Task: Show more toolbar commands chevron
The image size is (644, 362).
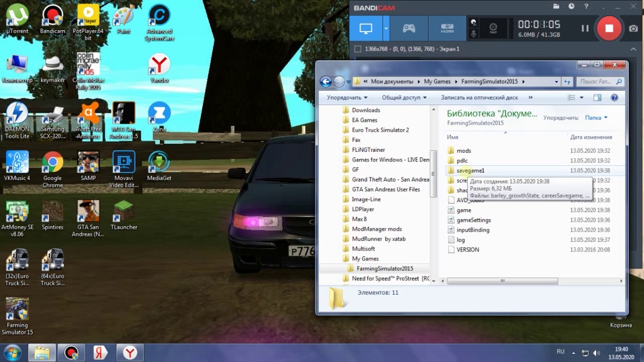Action: click(531, 98)
